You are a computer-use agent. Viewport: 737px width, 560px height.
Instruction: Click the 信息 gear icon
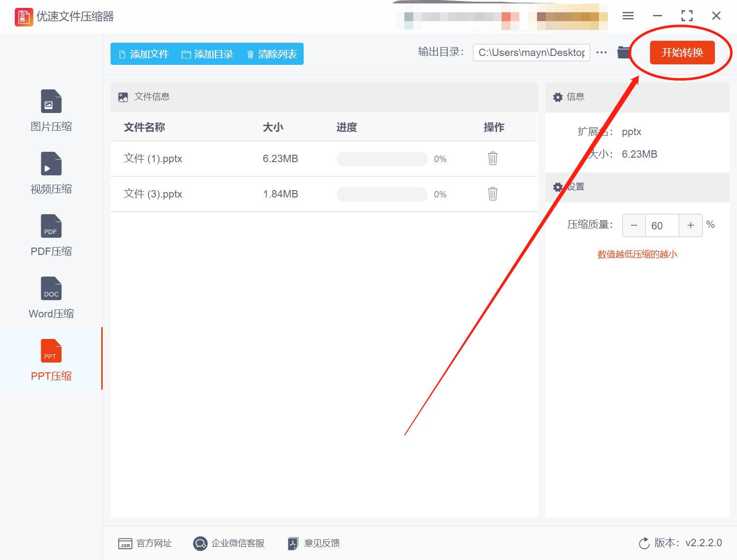coord(558,97)
